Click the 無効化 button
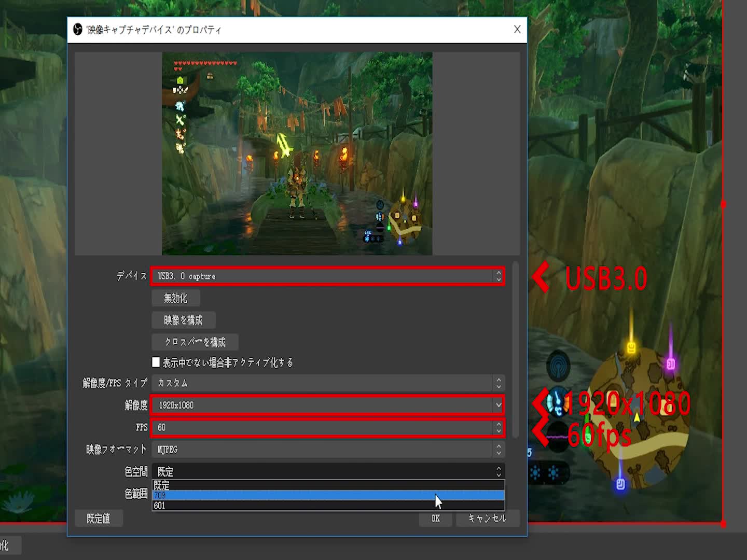747x560 pixels. (176, 298)
